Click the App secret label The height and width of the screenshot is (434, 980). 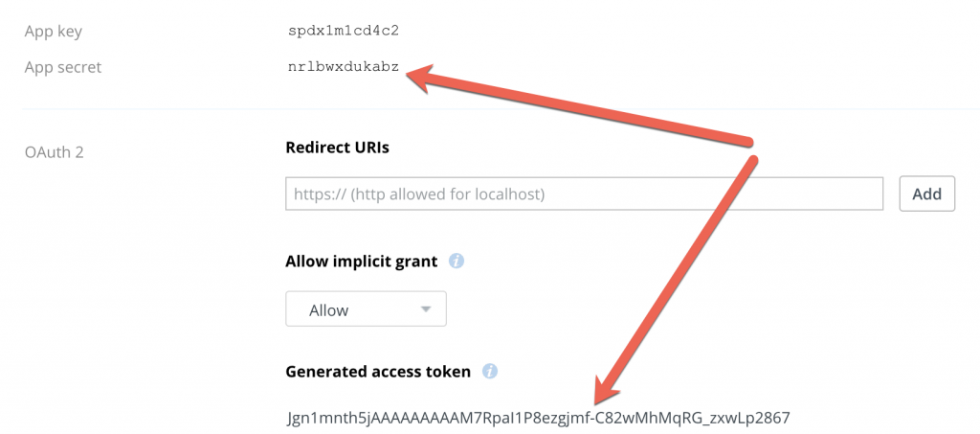pos(62,67)
